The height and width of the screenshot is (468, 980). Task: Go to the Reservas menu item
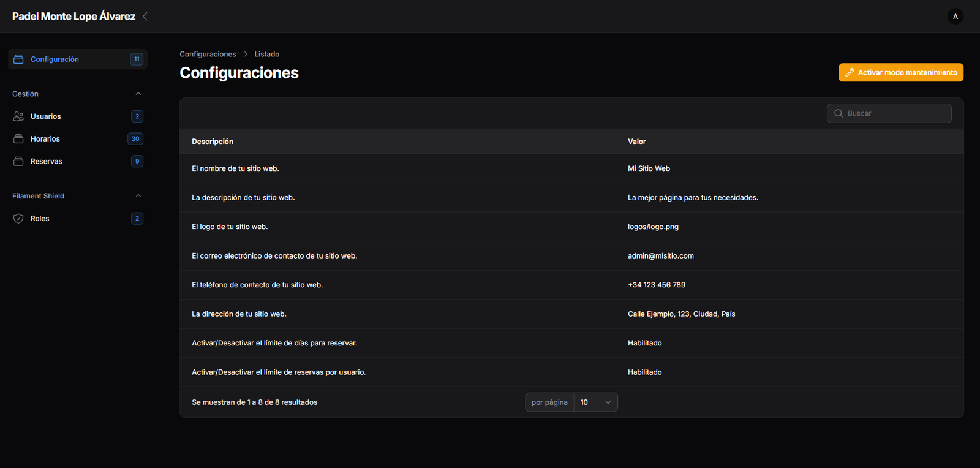click(47, 162)
